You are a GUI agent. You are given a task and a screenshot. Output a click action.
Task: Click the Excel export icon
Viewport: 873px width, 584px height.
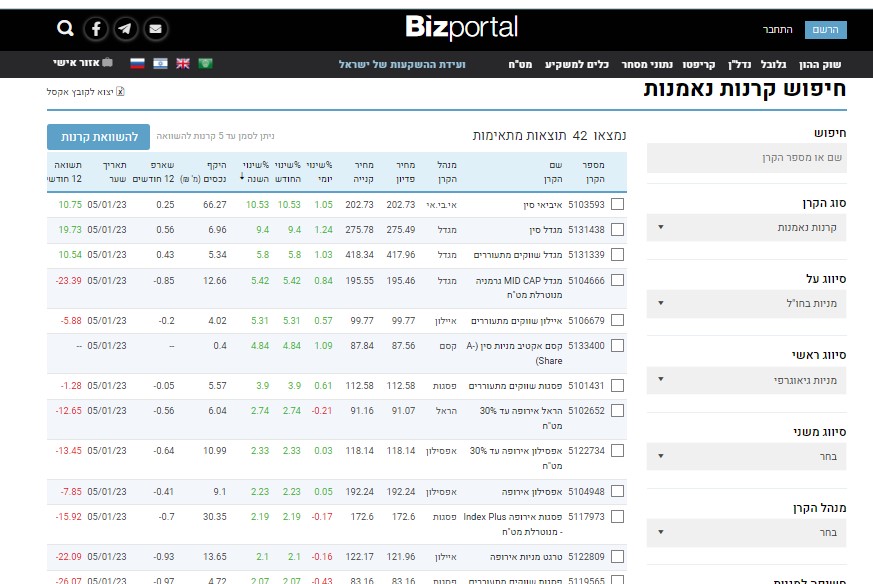click(x=120, y=91)
